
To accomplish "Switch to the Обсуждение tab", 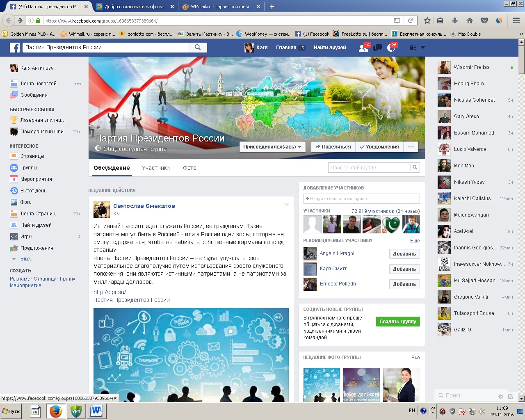I will (x=112, y=168).
